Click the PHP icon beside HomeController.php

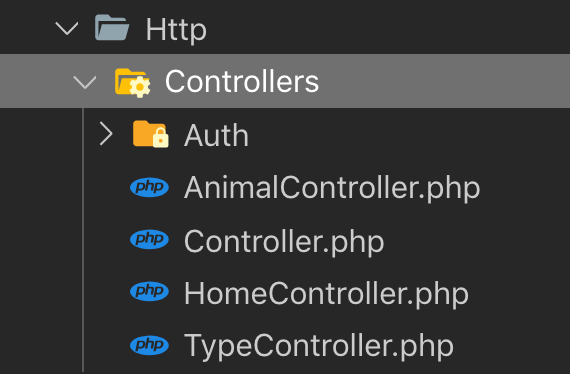coord(149,291)
